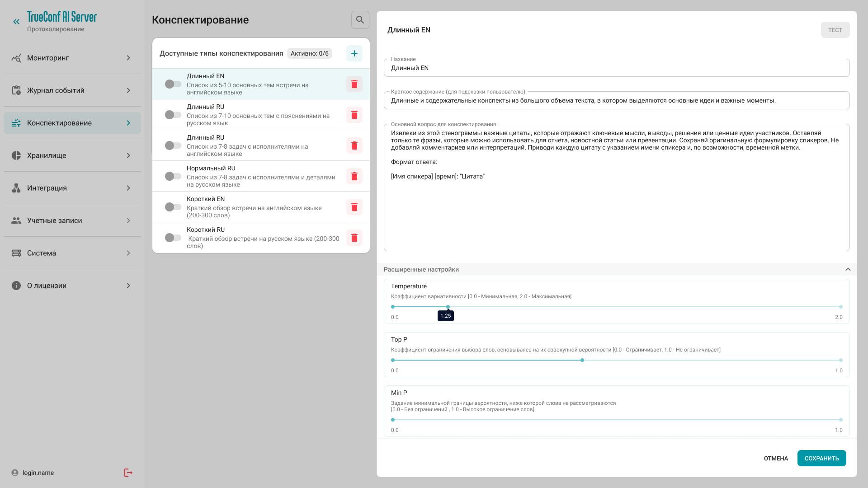This screenshot has width=868, height=488.
Task: Delete the Длинный EN entry
Action: click(354, 84)
